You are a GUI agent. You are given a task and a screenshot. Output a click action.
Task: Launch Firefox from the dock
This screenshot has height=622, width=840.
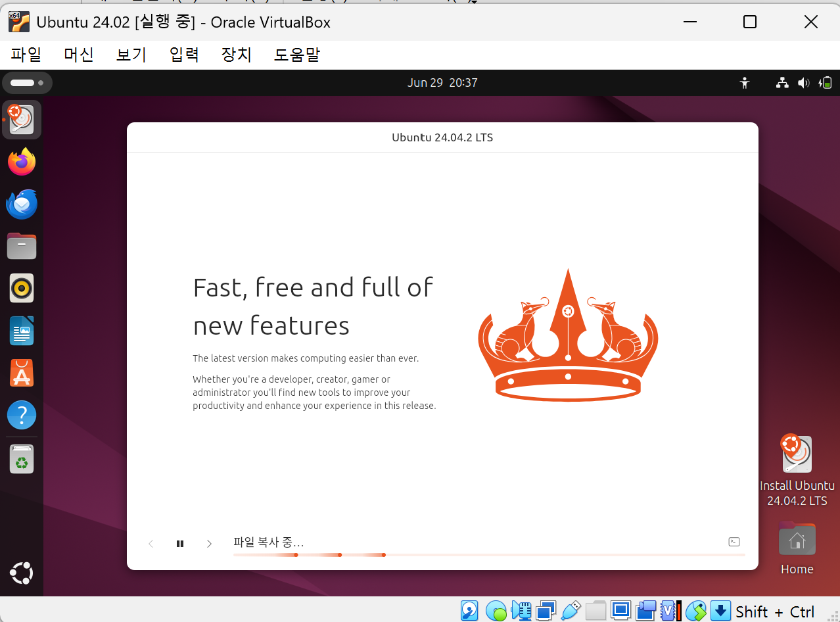click(x=22, y=162)
